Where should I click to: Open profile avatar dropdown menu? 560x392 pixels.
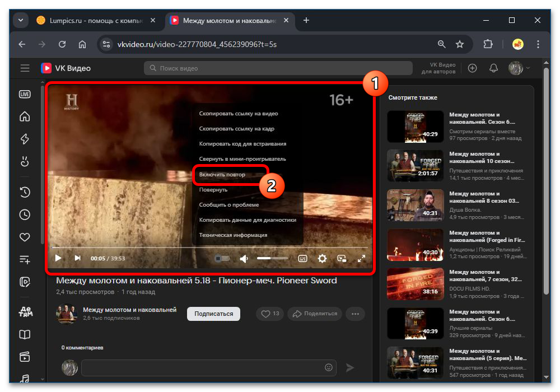pyautogui.click(x=519, y=68)
